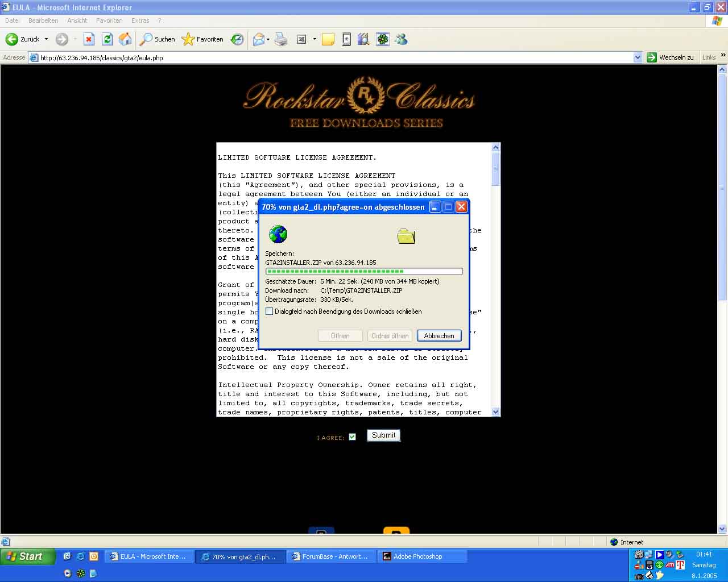Click the page scrollbar up arrow
This screenshot has width=728, height=582.
point(722,69)
